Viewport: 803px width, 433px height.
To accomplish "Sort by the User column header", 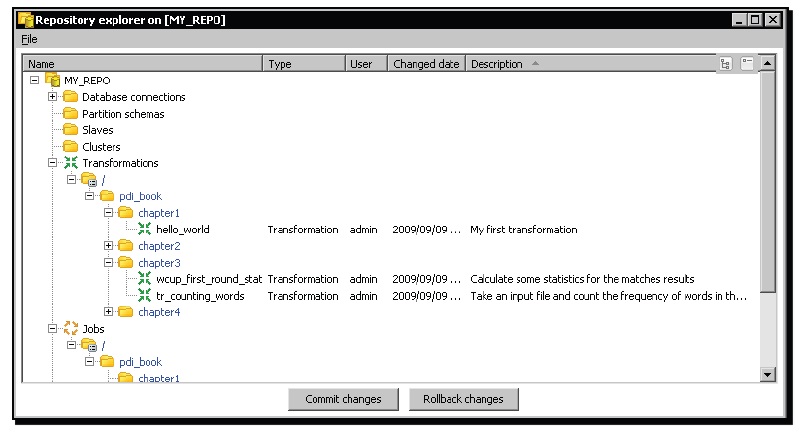I will click(x=366, y=64).
